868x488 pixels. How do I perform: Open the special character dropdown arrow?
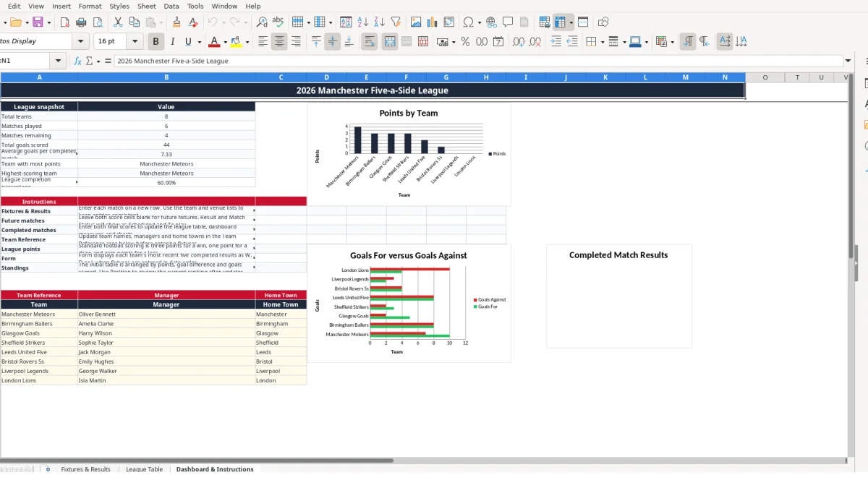(480, 22)
